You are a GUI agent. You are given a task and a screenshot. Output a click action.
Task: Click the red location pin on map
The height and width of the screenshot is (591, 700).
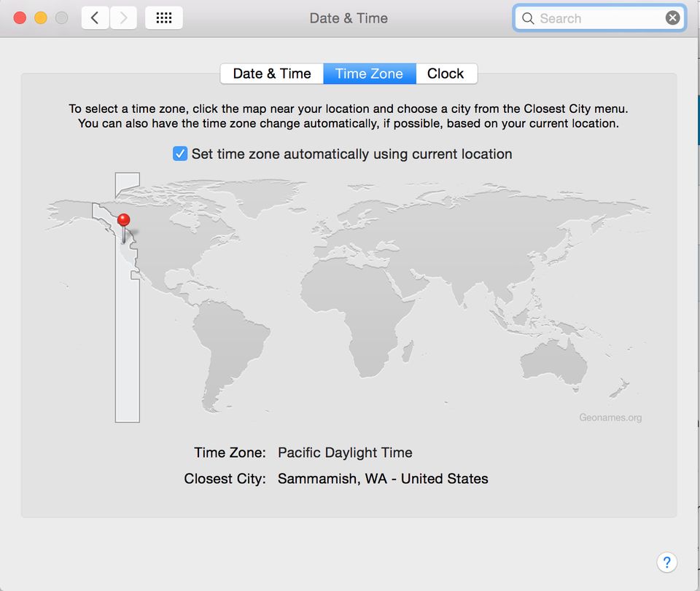click(x=124, y=220)
